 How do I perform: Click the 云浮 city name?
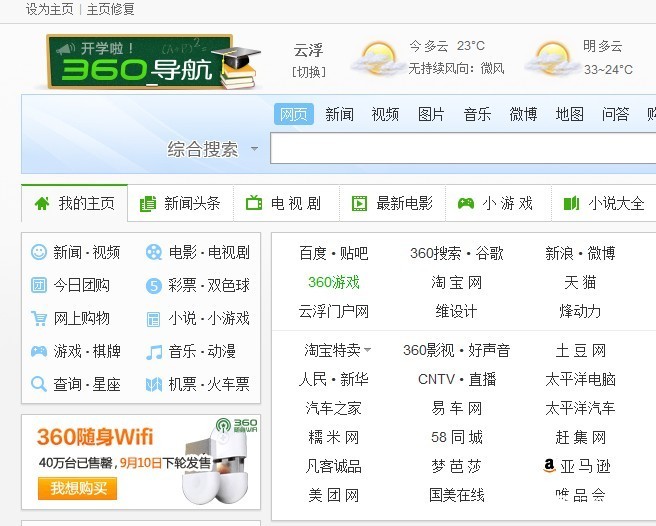(x=308, y=50)
